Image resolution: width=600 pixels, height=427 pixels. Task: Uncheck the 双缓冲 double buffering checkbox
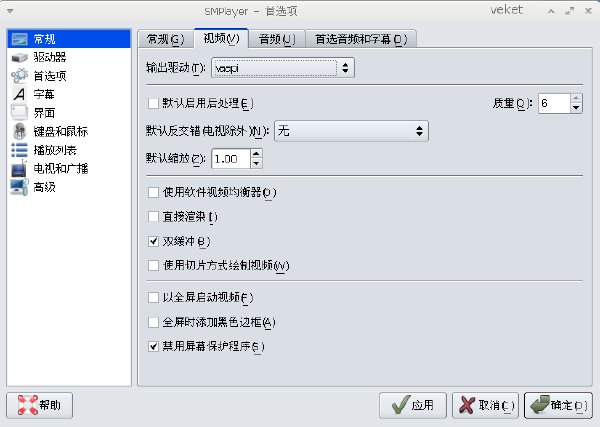(x=153, y=241)
